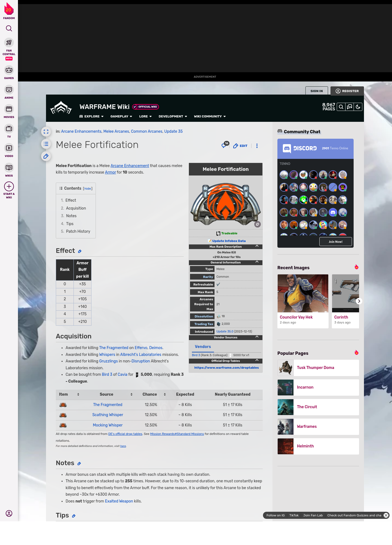Image resolution: width=392 pixels, height=545 pixels.
Task: Open more page actions menu
Action: tap(257, 146)
